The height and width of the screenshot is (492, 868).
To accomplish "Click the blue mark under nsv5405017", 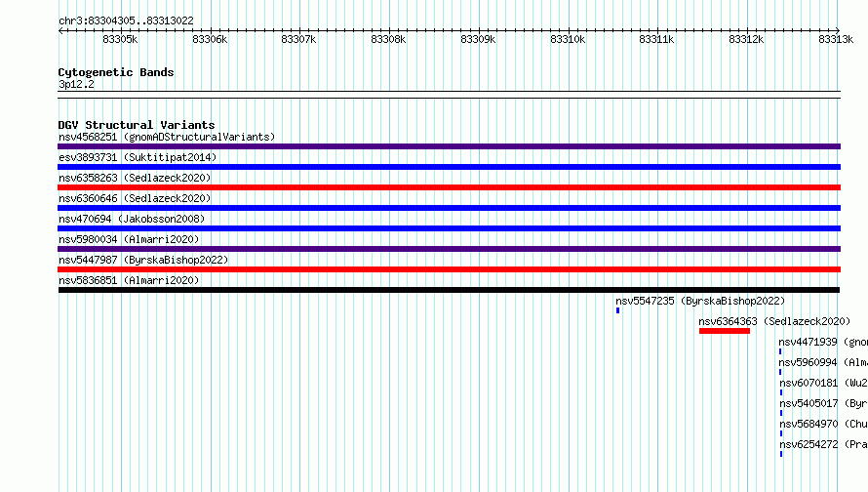I will pyautogui.click(x=781, y=413).
